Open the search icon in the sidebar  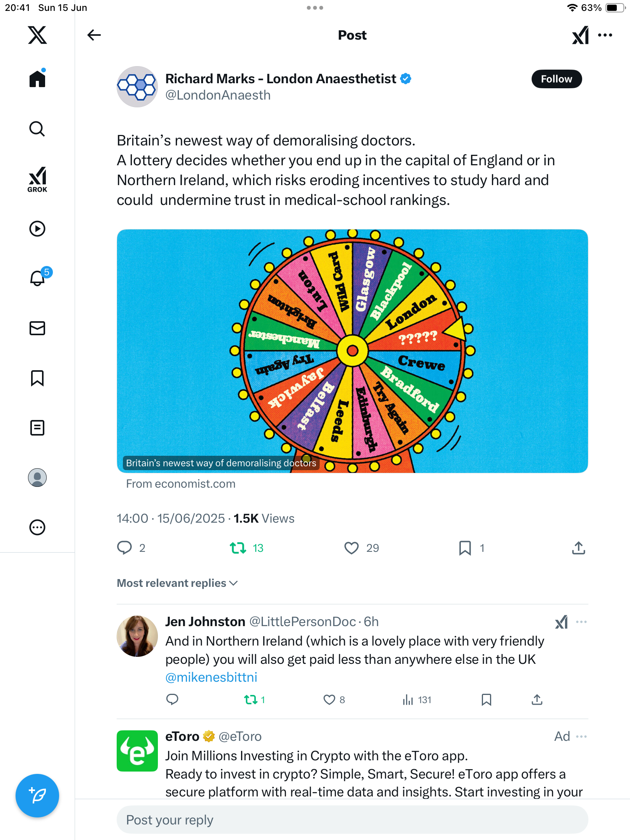click(x=37, y=129)
